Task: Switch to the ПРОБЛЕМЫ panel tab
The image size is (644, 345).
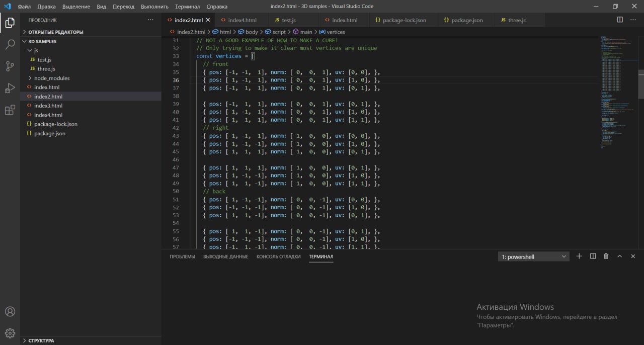Action: [x=182, y=256]
